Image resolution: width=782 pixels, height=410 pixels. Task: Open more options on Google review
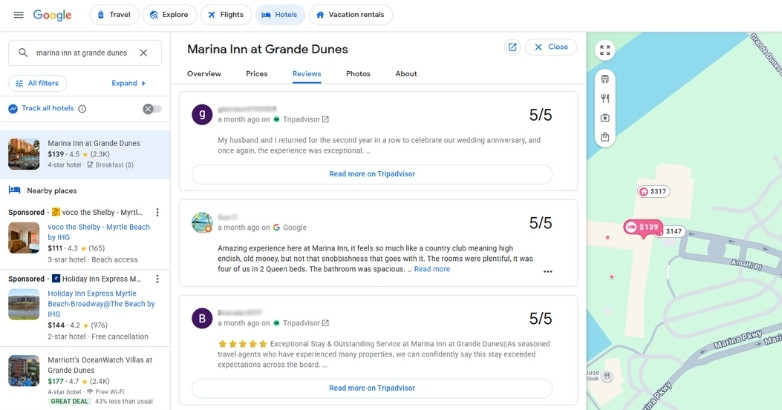[x=548, y=272]
